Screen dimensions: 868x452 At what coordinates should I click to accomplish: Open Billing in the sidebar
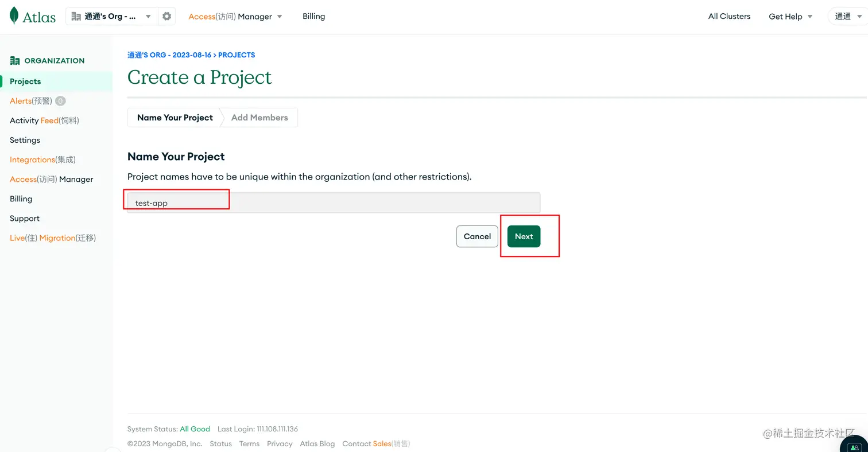tap(21, 198)
